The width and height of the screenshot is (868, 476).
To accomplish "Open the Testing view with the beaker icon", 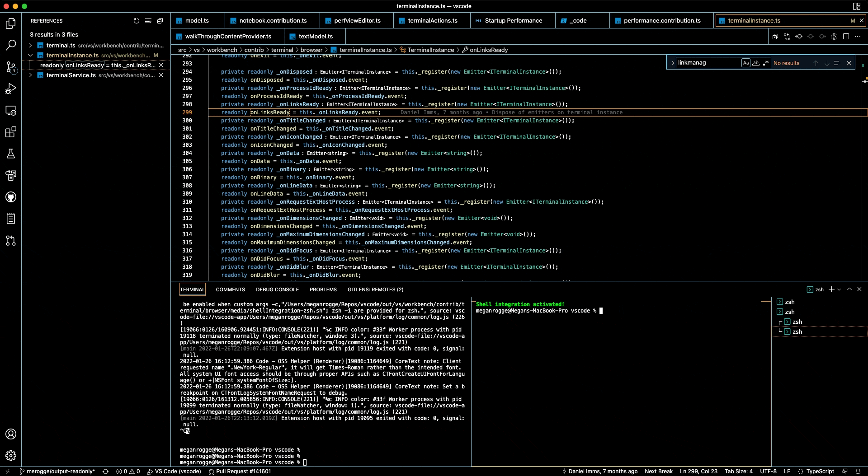I will [11, 154].
